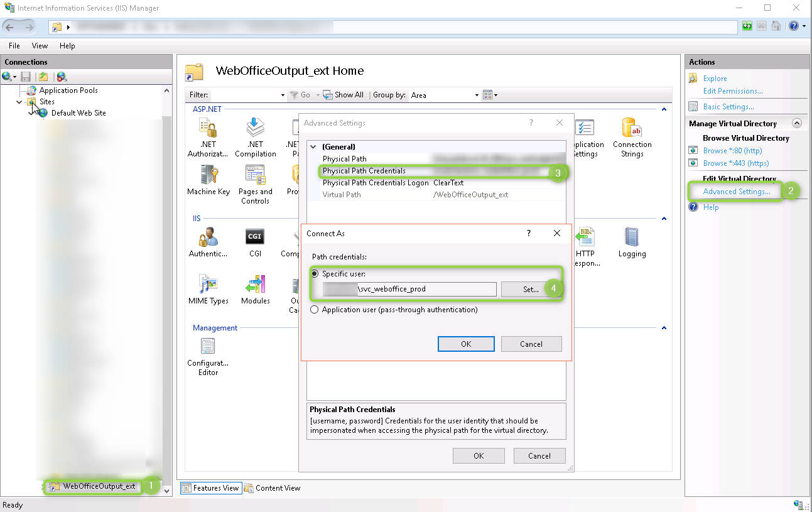Open the View menu
Viewport: 812px width, 512px height.
(x=40, y=45)
